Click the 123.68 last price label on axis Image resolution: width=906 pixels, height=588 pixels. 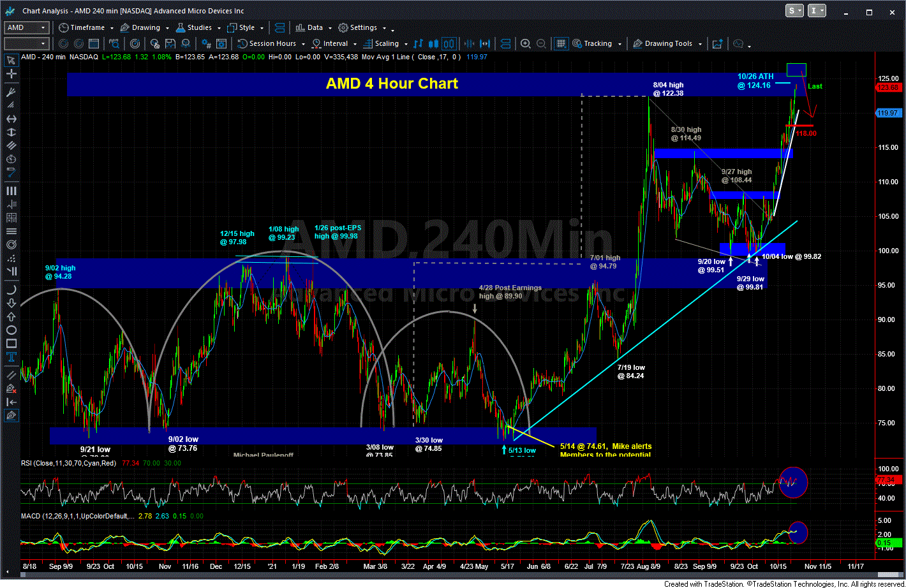(x=889, y=87)
